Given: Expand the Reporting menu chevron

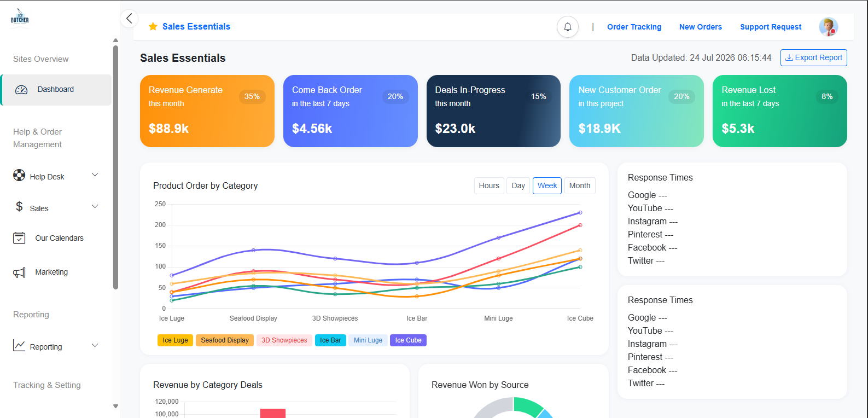Looking at the screenshot, I should [x=95, y=345].
